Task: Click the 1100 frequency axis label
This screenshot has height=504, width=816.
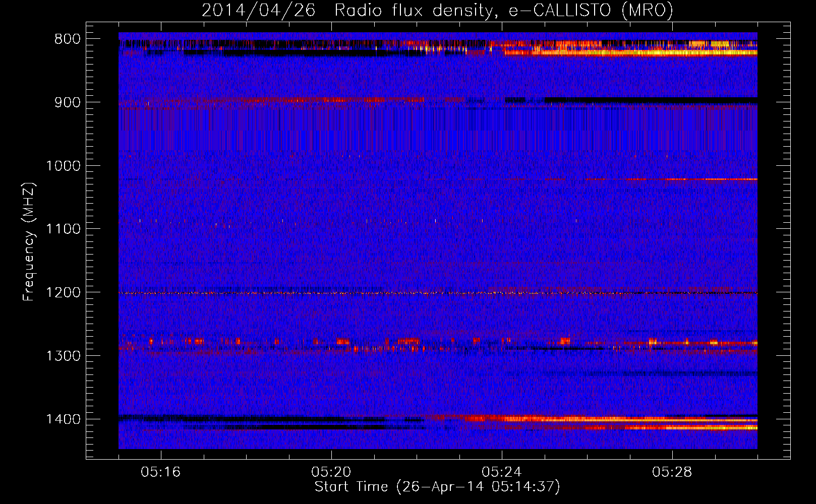Action: (x=63, y=229)
